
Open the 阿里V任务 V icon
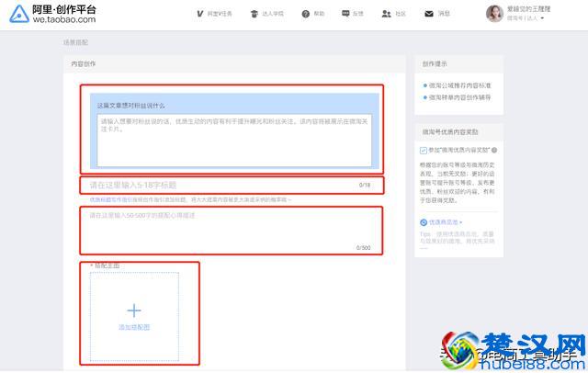coord(200,14)
